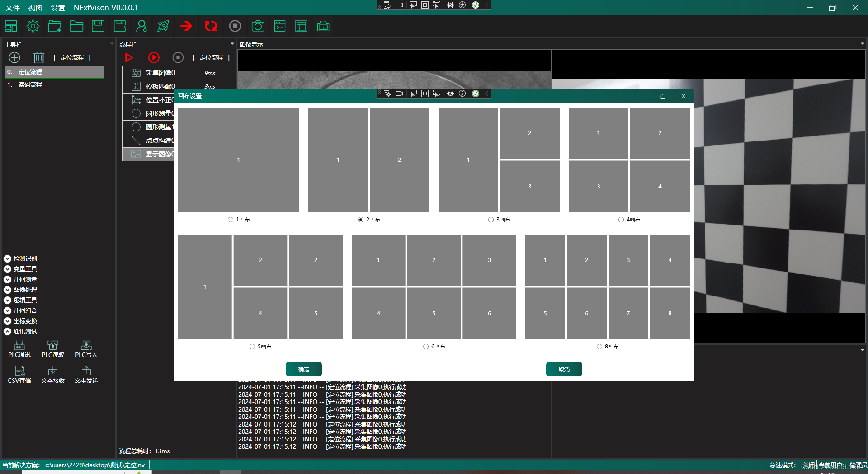Open camera snapshot from the main toolbar

[258, 26]
